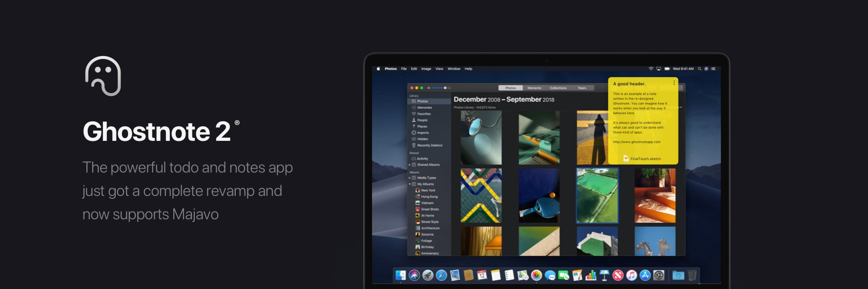Image resolution: width=868 pixels, height=289 pixels.
Task: Select the green pool aerial photo
Action: (x=597, y=195)
